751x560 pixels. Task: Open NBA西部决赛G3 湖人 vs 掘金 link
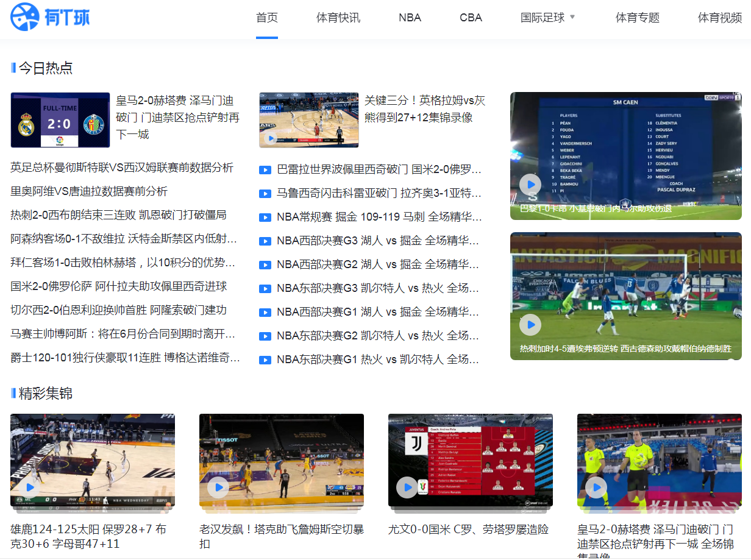click(x=378, y=241)
